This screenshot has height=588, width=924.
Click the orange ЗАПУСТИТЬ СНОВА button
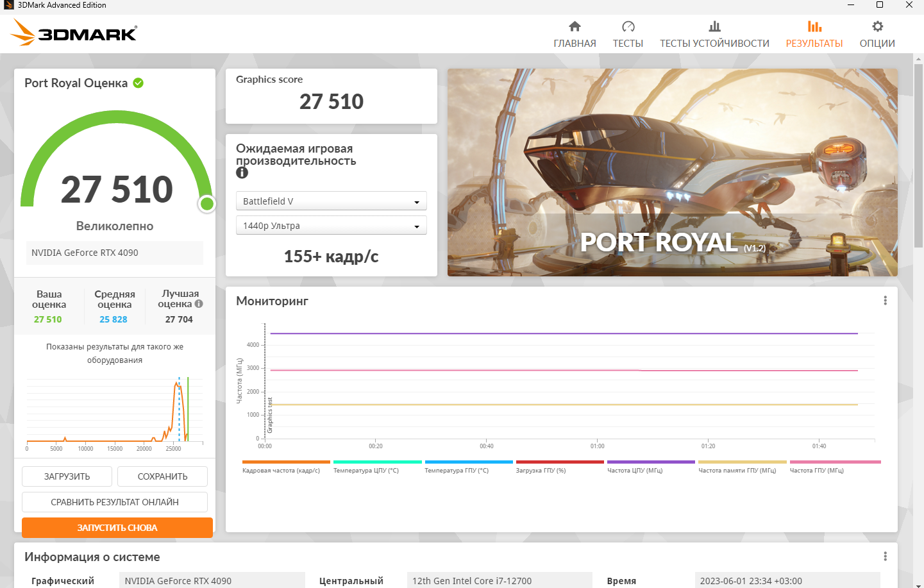pos(117,528)
